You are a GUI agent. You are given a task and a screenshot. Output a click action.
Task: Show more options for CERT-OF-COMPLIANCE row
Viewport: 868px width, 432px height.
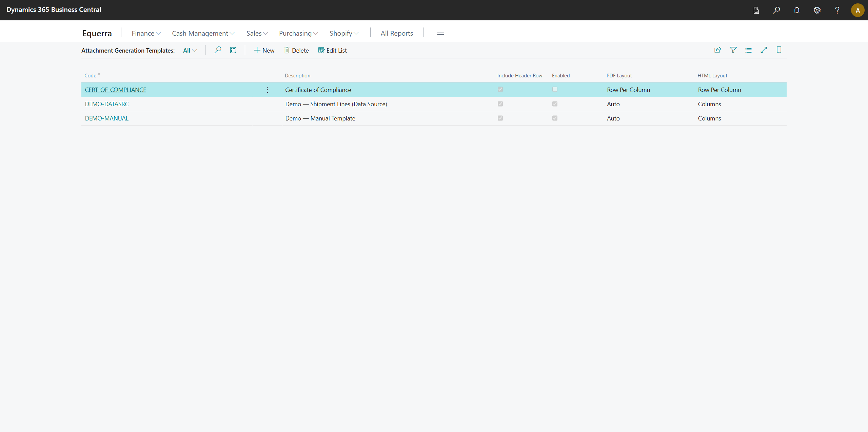[268, 90]
